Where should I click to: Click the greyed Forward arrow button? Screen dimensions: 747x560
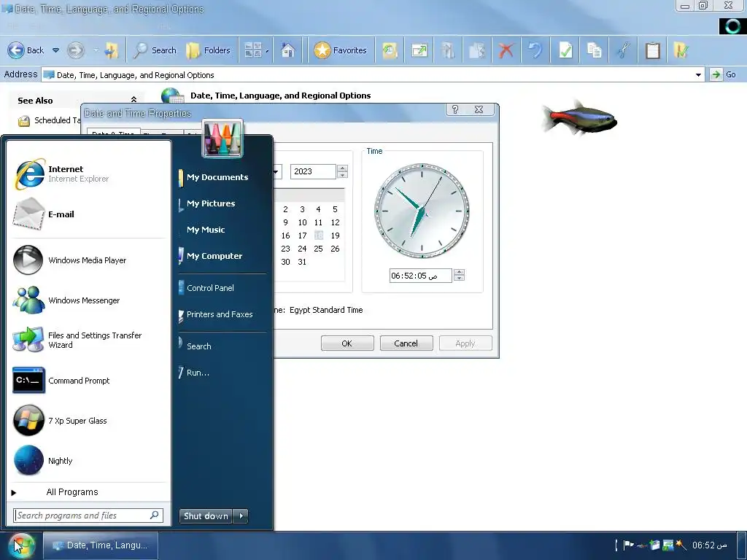tap(75, 50)
